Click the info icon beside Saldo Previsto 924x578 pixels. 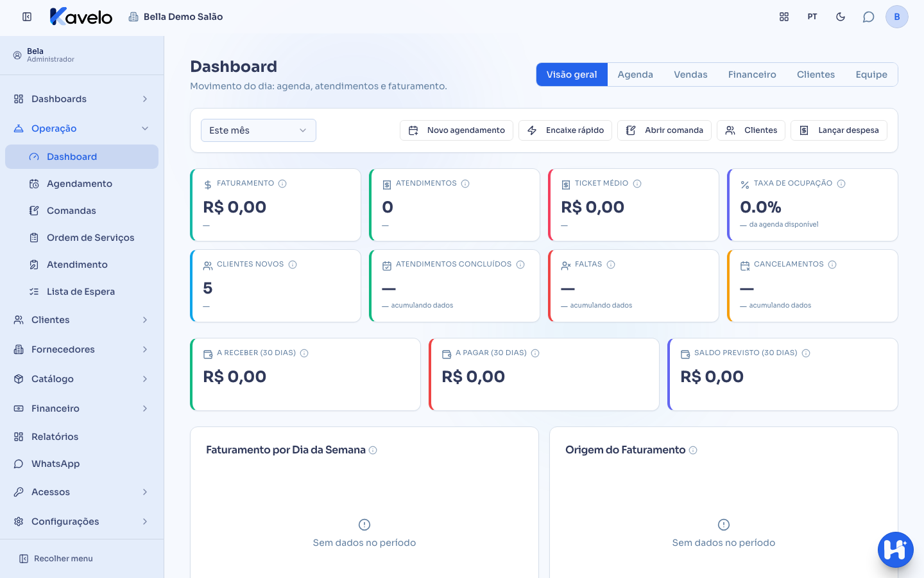click(x=806, y=353)
